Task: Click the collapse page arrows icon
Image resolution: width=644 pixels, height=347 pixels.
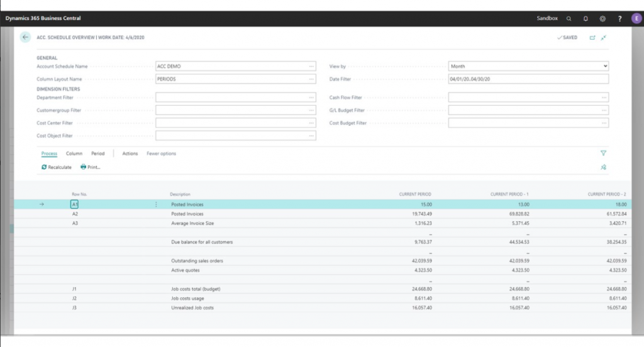Action: pyautogui.click(x=604, y=38)
